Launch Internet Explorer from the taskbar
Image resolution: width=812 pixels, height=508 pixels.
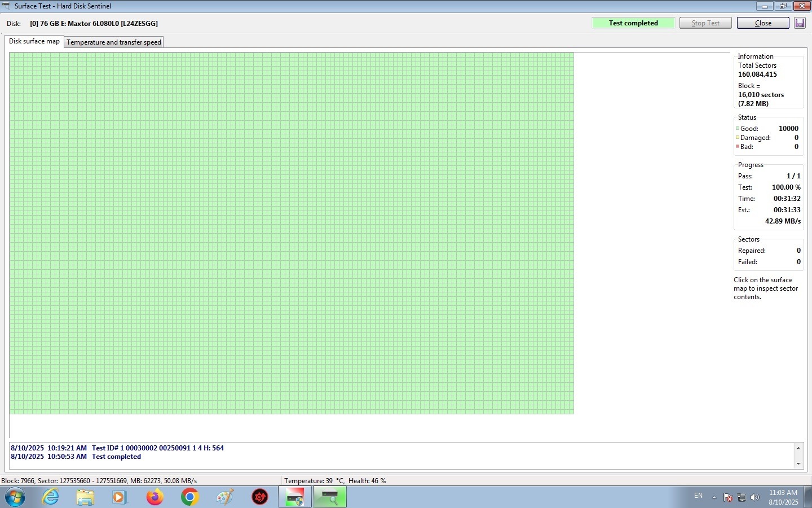coord(51,497)
